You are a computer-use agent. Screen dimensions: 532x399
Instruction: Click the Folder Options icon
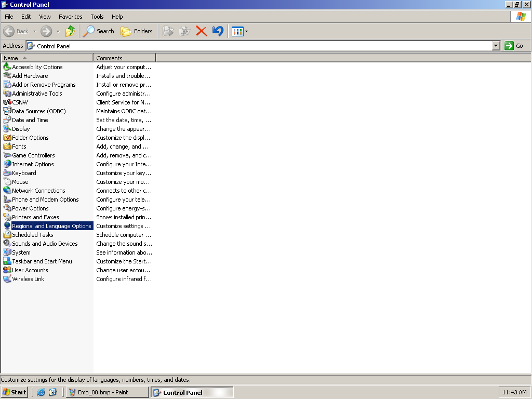click(7, 137)
